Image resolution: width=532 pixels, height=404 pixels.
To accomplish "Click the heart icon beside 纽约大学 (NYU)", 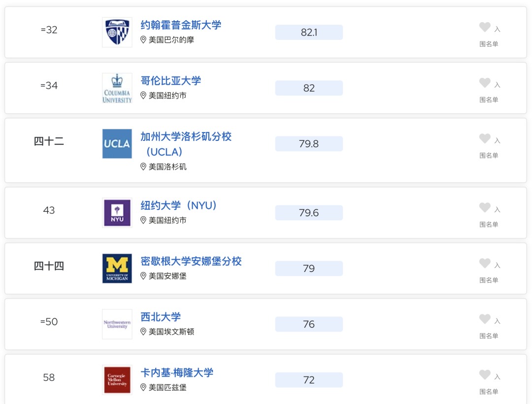I will point(485,207).
